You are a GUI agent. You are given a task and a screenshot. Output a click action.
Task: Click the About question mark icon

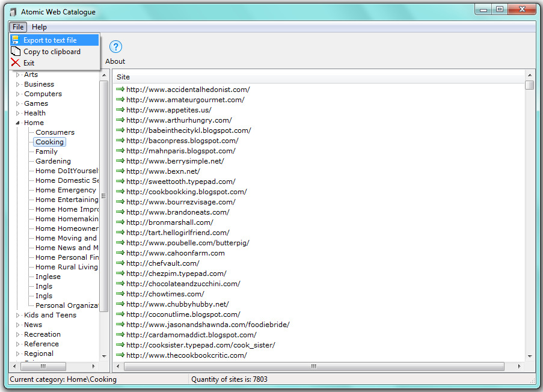[115, 47]
